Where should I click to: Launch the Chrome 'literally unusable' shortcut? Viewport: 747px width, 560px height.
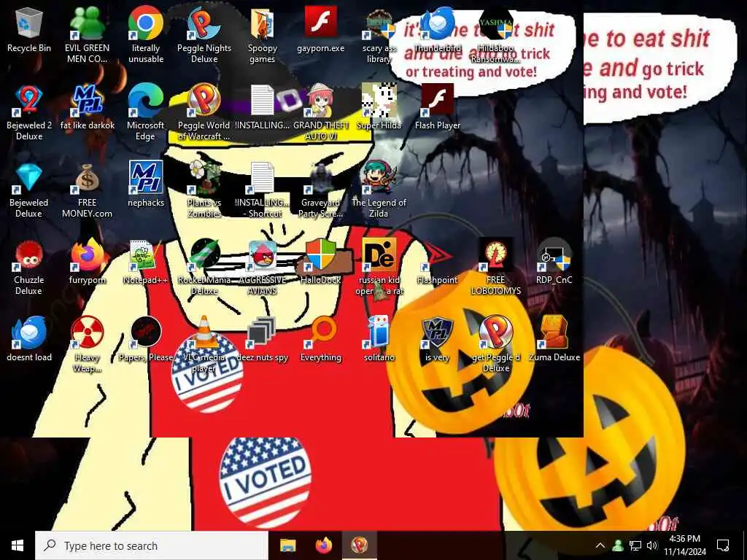pos(146,35)
